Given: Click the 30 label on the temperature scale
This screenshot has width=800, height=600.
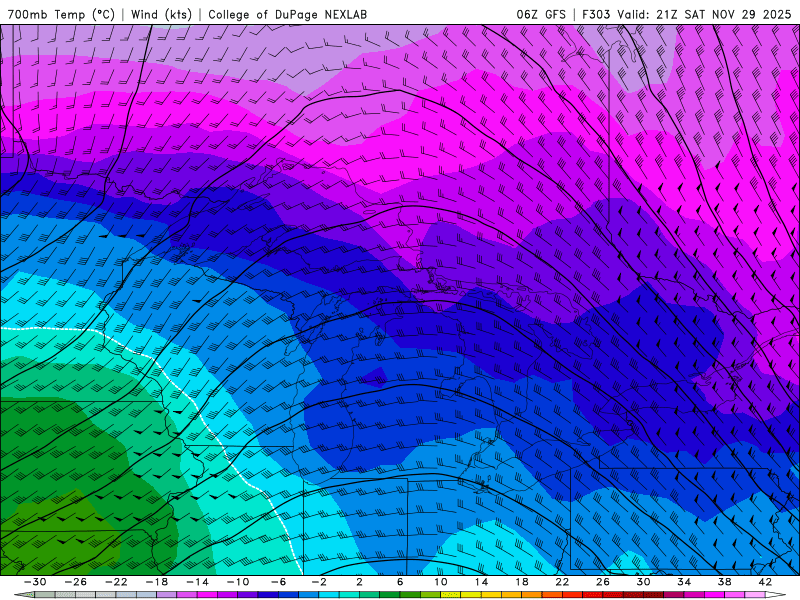Looking at the screenshot, I should pyautogui.click(x=643, y=582).
